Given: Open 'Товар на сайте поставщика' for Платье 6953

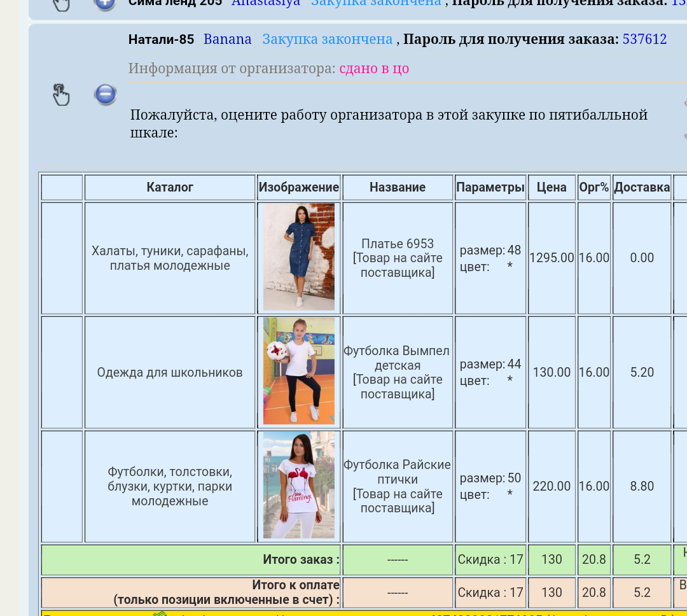Looking at the screenshot, I should [397, 264].
